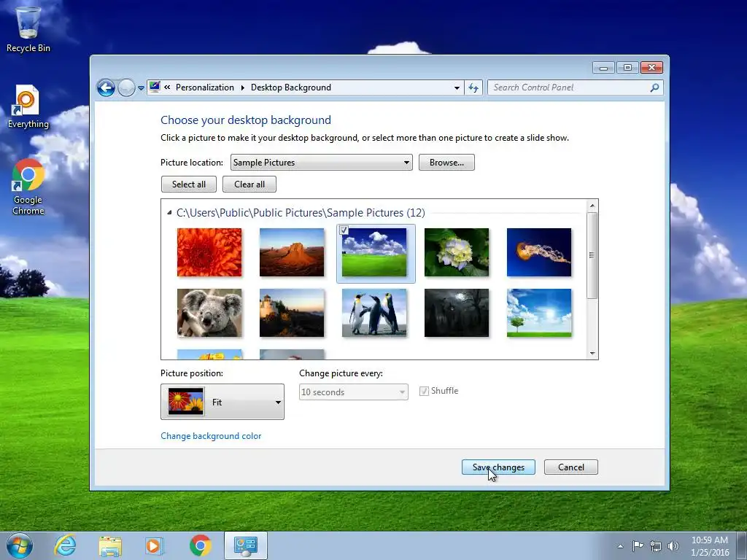Click the picture list scroll up arrow
Screen dimensions: 747x560
(x=592, y=206)
